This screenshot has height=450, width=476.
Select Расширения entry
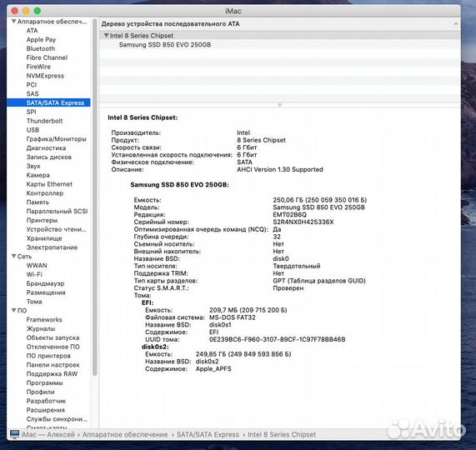point(45,410)
